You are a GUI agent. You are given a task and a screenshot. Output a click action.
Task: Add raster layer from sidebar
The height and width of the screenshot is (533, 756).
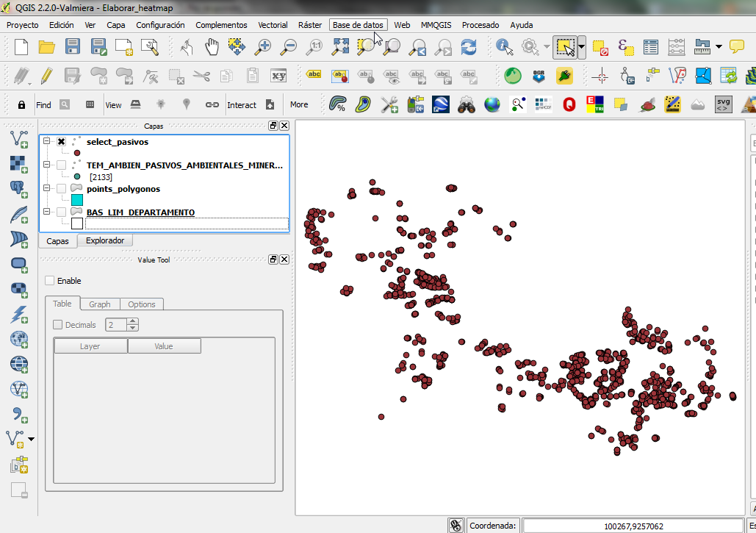click(19, 164)
